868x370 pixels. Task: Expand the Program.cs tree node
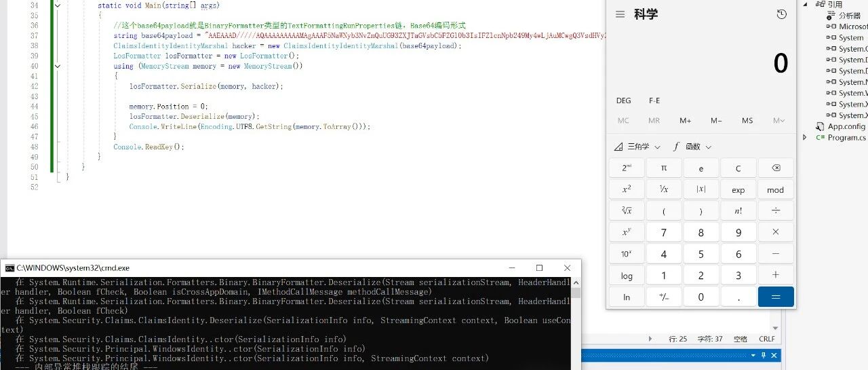806,137
